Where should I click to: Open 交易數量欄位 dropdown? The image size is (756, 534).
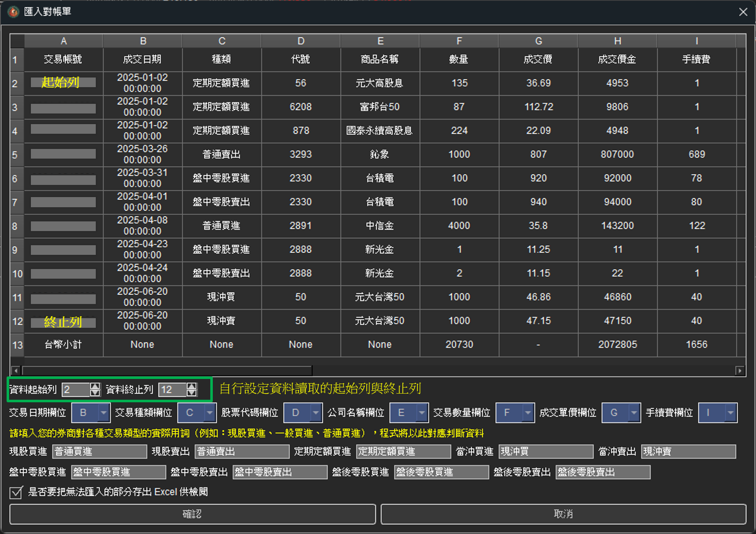pos(515,413)
